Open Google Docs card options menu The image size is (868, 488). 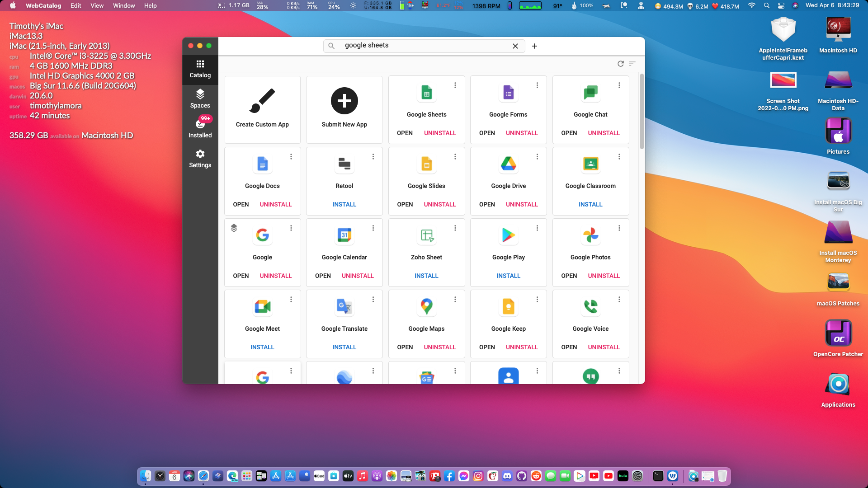(291, 156)
